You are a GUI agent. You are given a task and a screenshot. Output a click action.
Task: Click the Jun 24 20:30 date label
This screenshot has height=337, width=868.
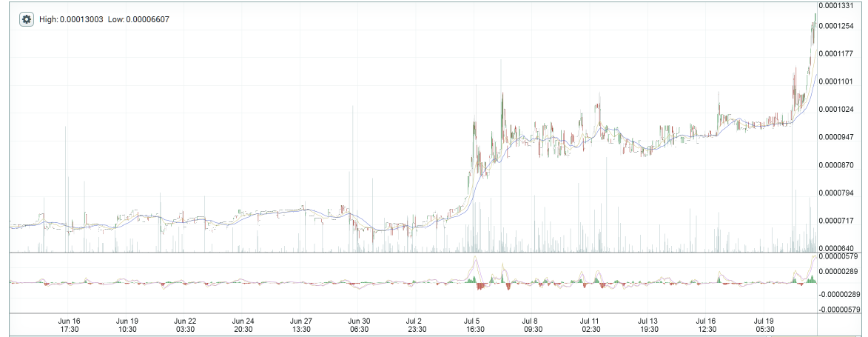243,325
